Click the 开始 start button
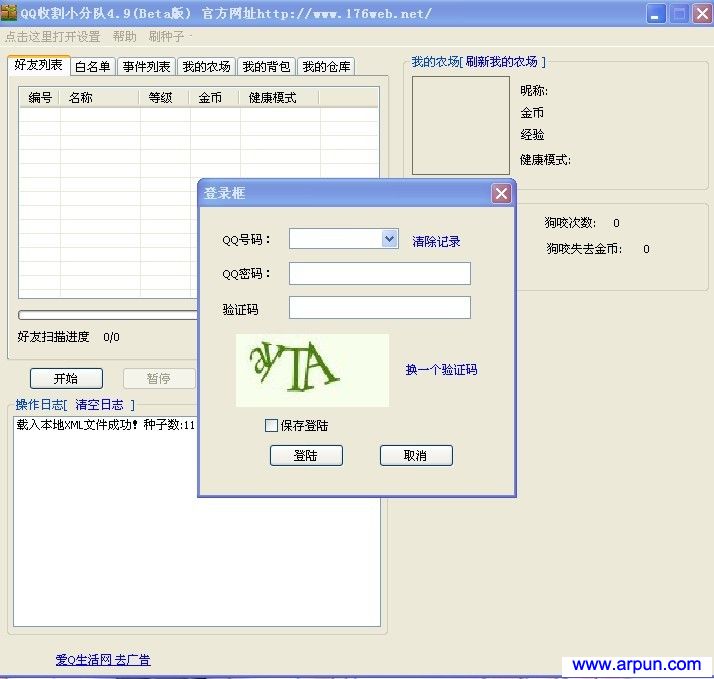Screen dimensions: 714x679 (66, 378)
